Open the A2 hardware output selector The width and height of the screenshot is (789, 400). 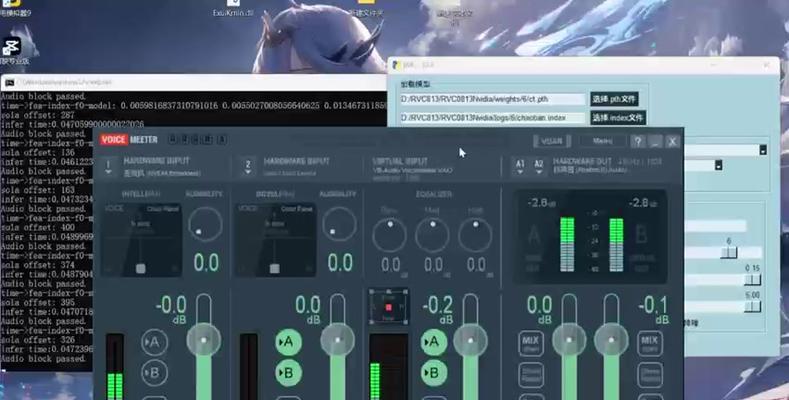click(538, 167)
